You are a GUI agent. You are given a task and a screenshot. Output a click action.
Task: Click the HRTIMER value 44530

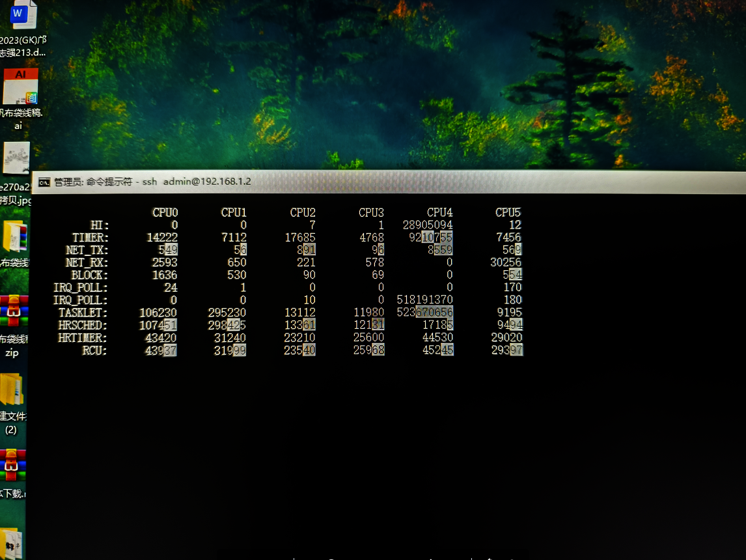click(437, 337)
